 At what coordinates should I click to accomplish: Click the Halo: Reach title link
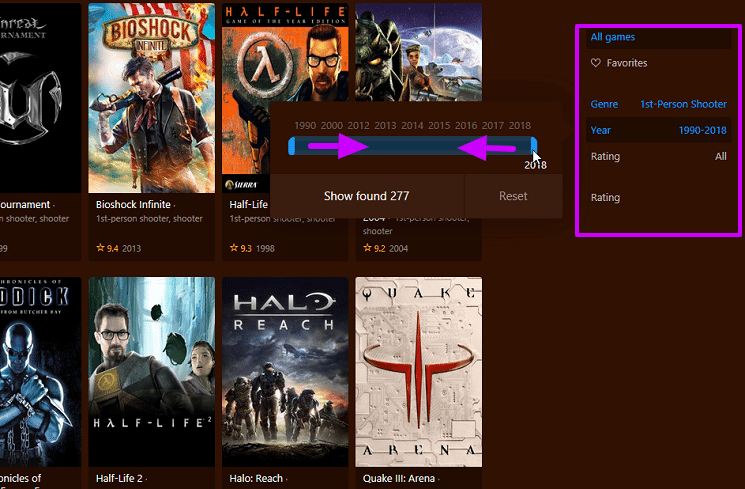pyautogui.click(x=256, y=478)
